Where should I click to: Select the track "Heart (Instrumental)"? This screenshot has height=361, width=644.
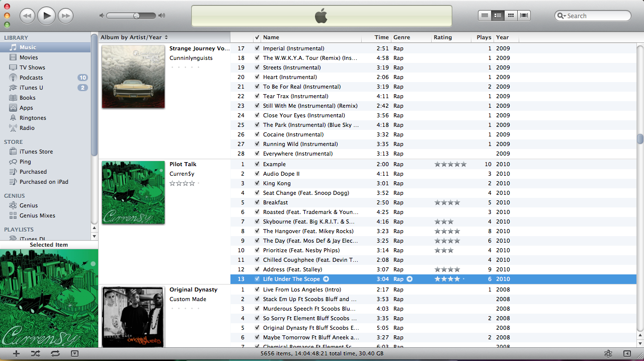(290, 77)
